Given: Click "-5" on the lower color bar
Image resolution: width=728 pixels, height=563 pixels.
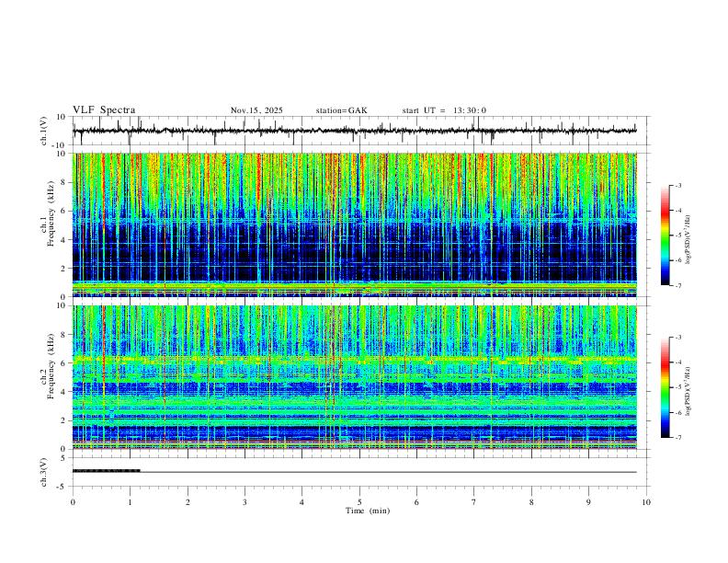Looking at the screenshot, I should (x=677, y=387).
